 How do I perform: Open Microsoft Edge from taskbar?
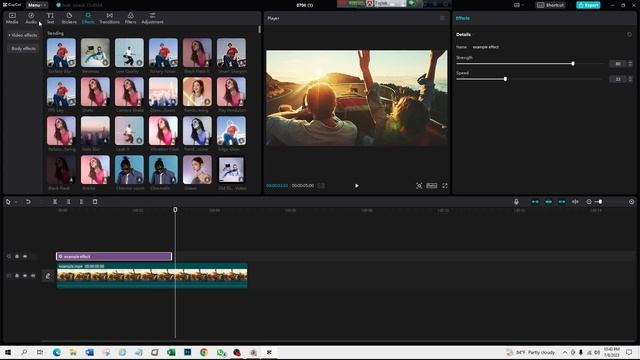(57, 352)
